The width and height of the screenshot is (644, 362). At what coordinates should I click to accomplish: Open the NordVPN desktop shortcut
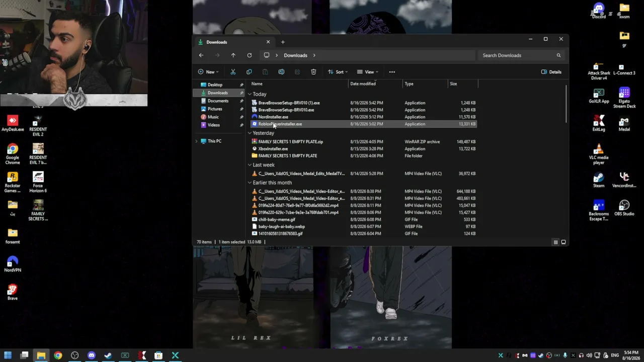(13, 264)
